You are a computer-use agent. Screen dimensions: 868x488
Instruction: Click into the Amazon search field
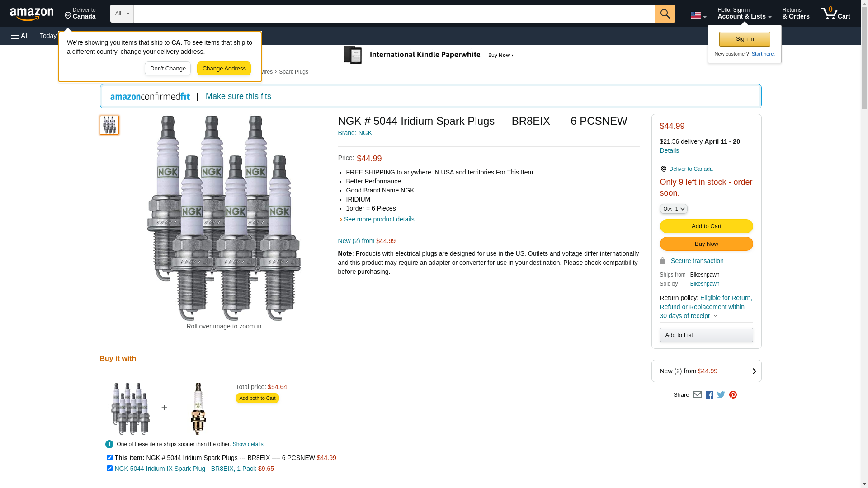coord(394,14)
